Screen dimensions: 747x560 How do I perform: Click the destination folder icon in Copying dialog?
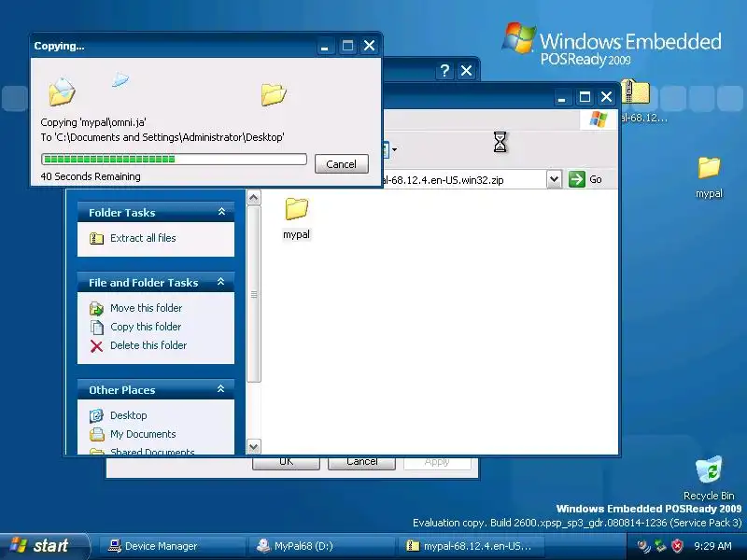[x=274, y=95]
